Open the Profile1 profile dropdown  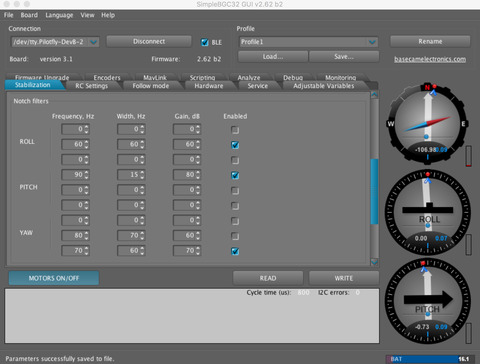tap(308, 42)
